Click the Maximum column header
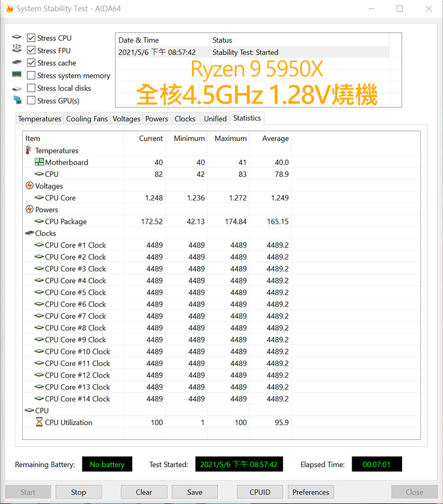Image resolution: width=443 pixels, height=504 pixels. tap(228, 138)
